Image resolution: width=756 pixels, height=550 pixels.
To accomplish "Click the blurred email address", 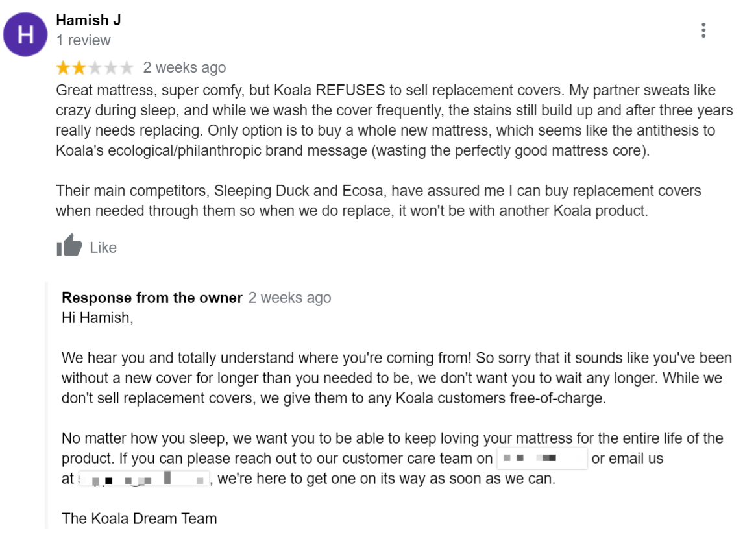I will coord(144,480).
